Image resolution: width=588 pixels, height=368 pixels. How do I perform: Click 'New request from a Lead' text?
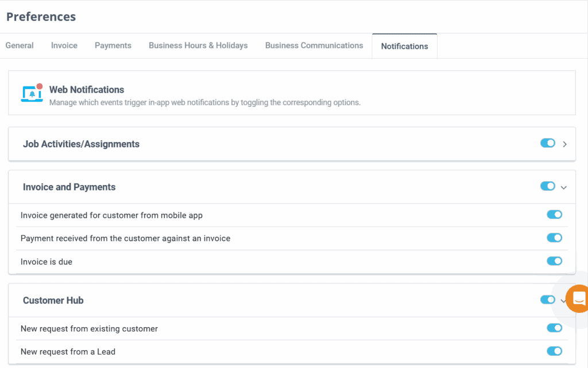[x=68, y=352]
